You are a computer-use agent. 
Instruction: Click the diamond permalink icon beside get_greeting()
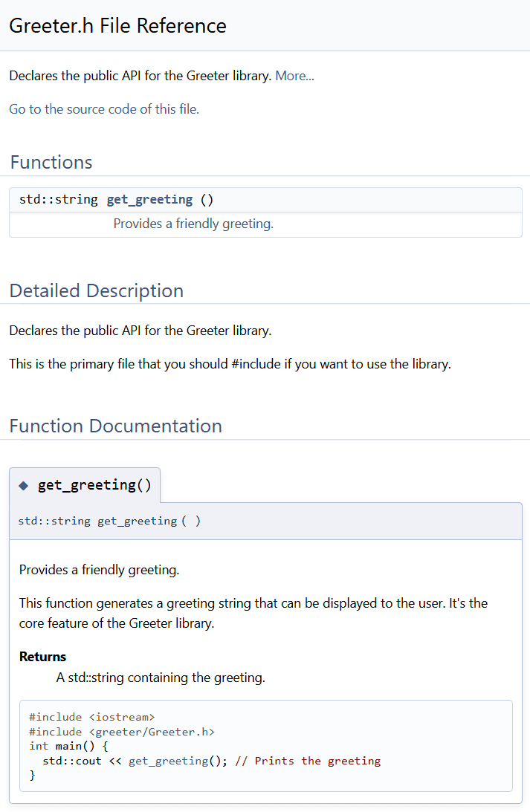click(24, 486)
